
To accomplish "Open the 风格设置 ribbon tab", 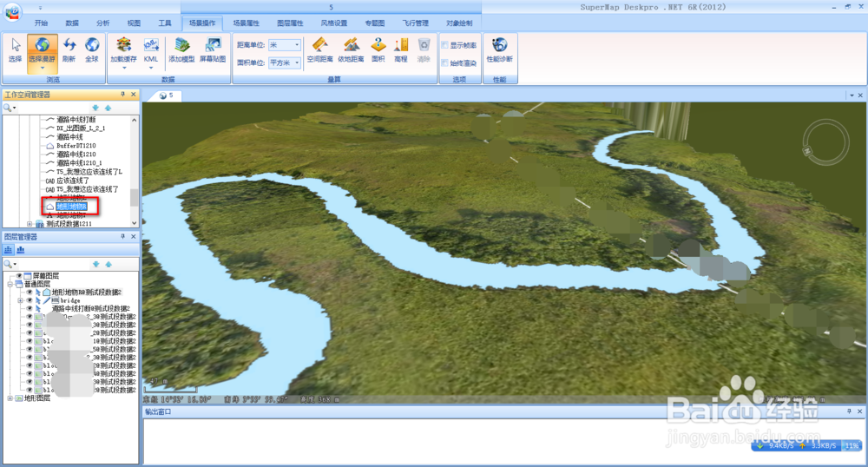I will coord(334,23).
